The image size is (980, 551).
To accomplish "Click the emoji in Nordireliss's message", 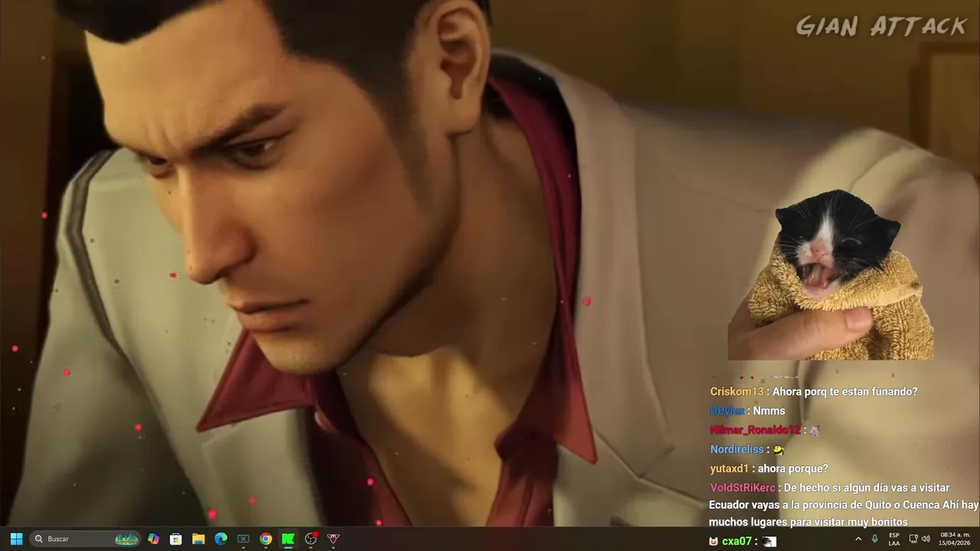I will [x=779, y=450].
